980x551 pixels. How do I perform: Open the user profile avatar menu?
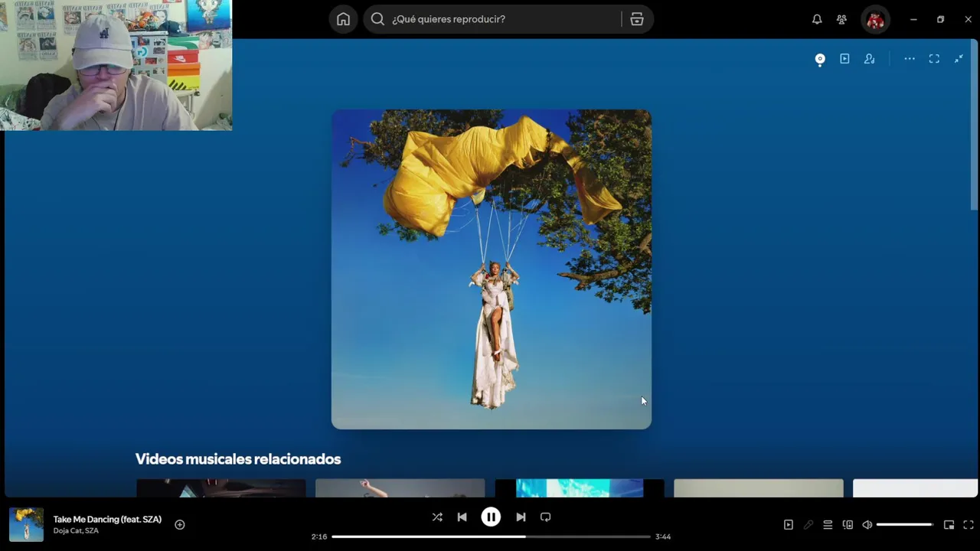875,20
